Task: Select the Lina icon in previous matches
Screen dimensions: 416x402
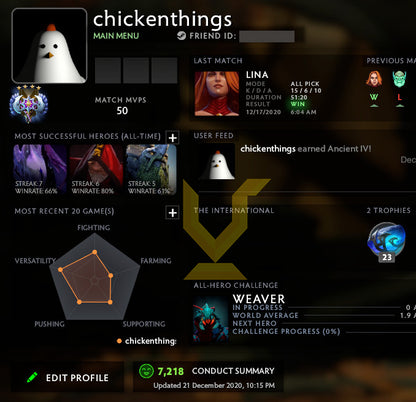Action: [374, 79]
